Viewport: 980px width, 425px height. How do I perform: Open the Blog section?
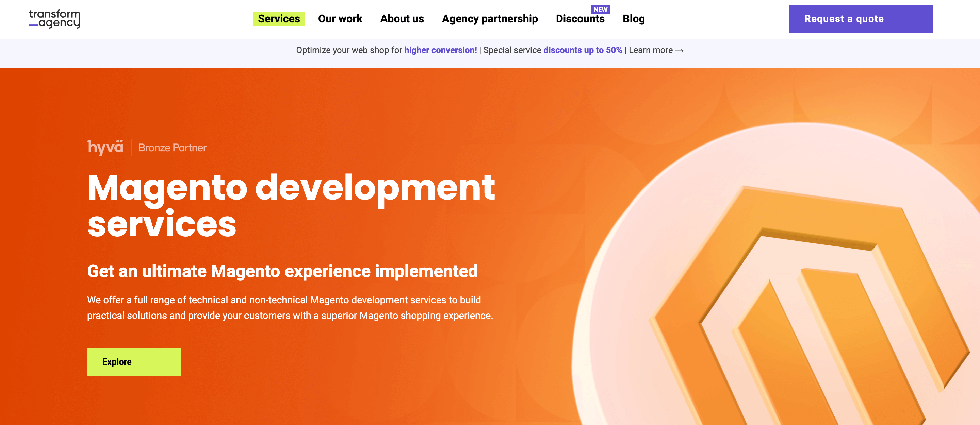click(633, 19)
